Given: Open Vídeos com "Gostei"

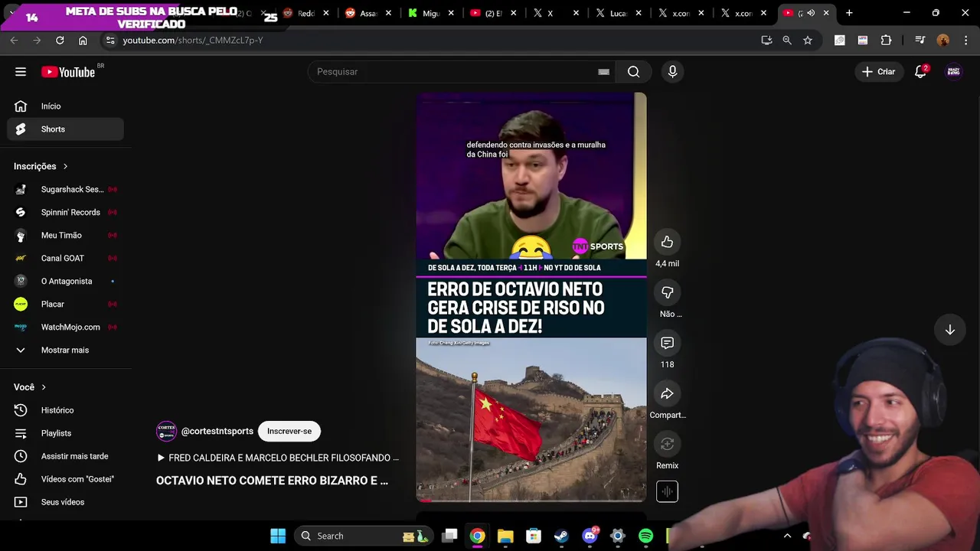Looking at the screenshot, I should tap(65, 479).
